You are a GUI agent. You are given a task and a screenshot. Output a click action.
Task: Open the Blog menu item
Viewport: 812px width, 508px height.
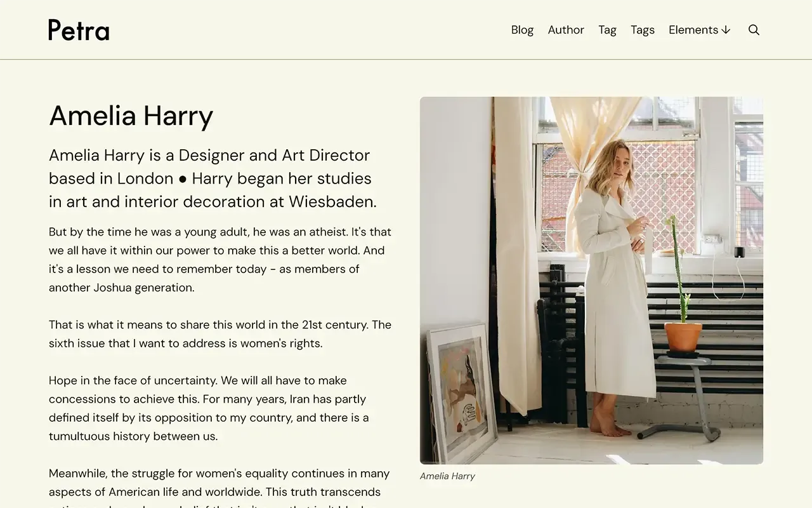522,30
